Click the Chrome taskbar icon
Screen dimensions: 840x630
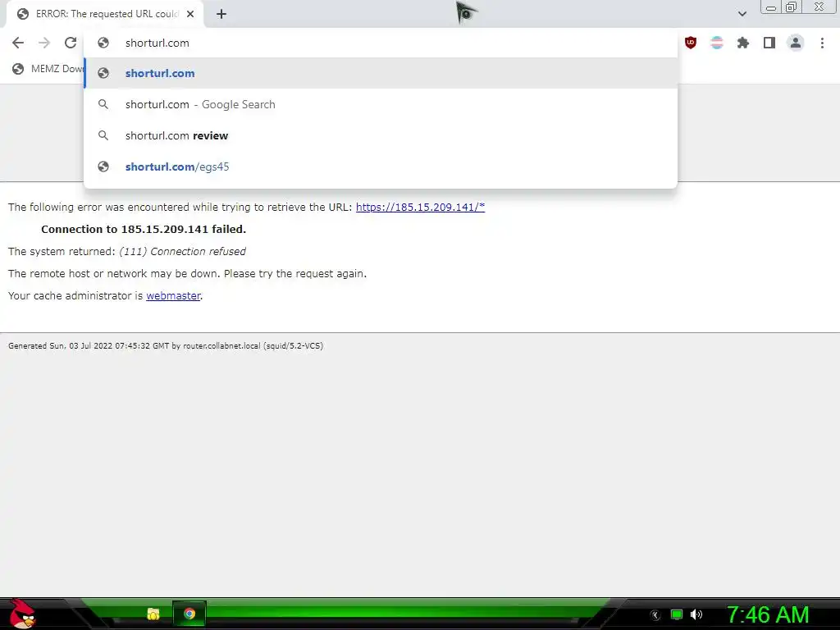189,614
